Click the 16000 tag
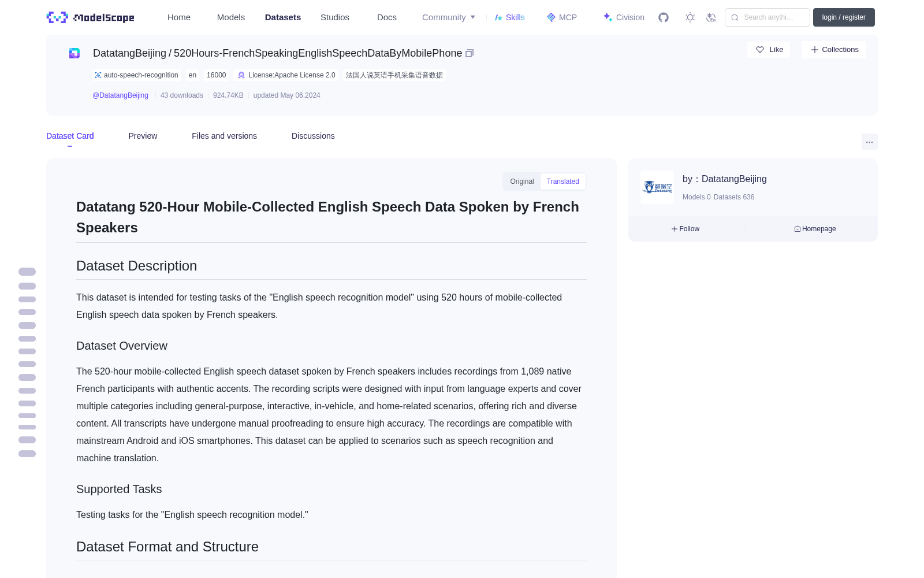The width and height of the screenshot is (924, 578). pos(217,75)
